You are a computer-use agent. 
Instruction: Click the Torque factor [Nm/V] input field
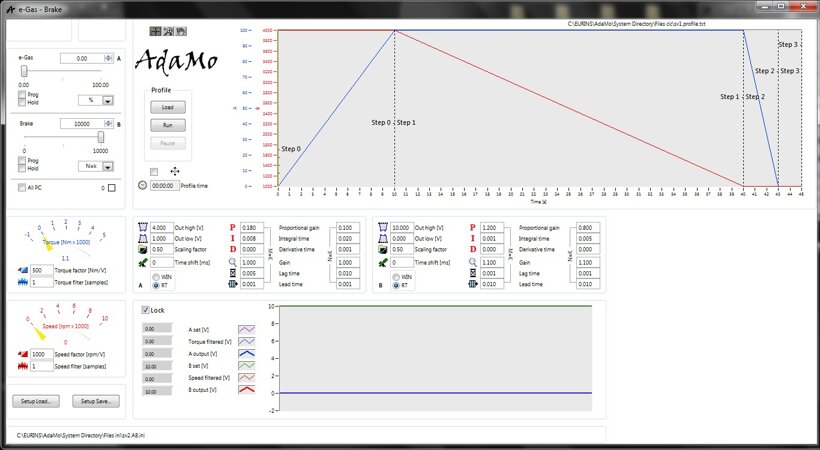coord(40,270)
